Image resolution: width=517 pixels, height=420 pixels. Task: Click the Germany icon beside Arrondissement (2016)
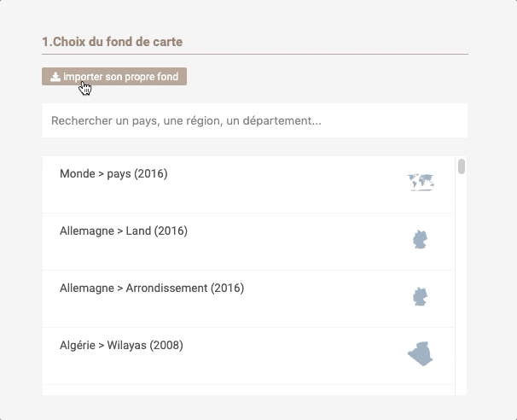(x=420, y=296)
